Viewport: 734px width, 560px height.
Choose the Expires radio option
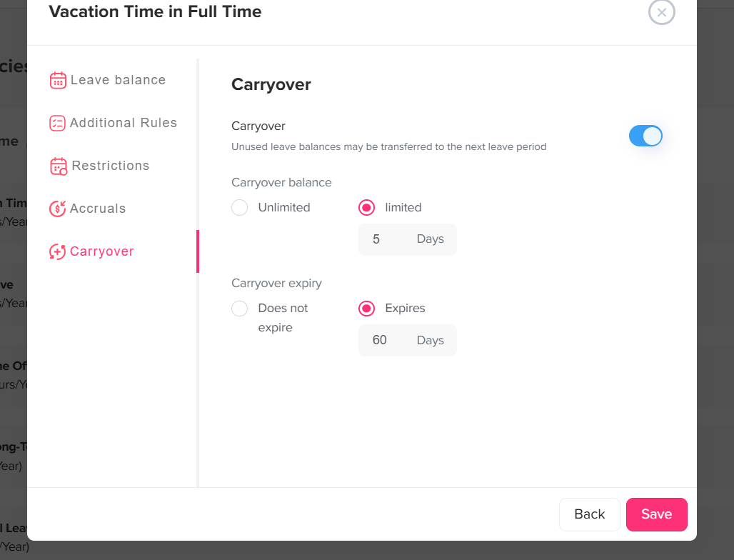pyautogui.click(x=366, y=309)
